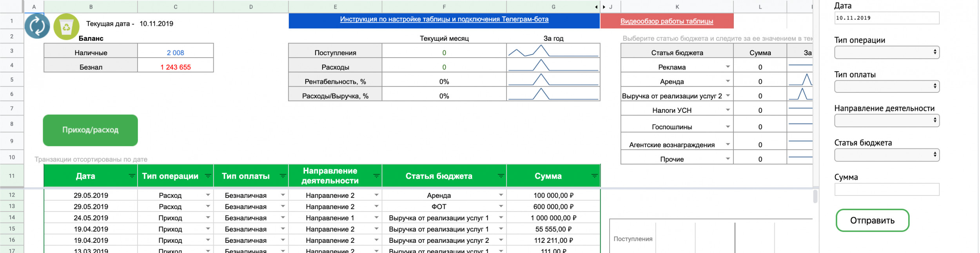Expand the Прочие dropdown arrow
Screen dimensions: 980x253
[728, 159]
